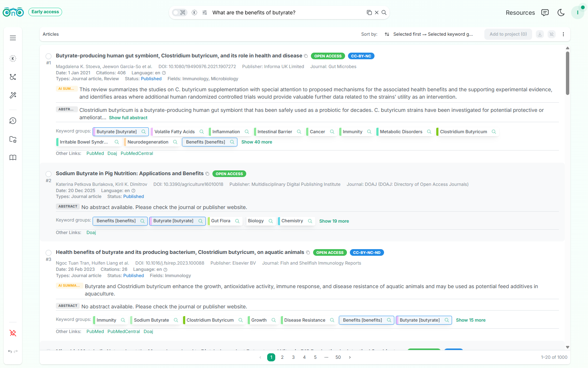This screenshot has height=368, width=588.
Task: Open the three-dot overflow menu on the Articles bar
Action: [563, 34]
